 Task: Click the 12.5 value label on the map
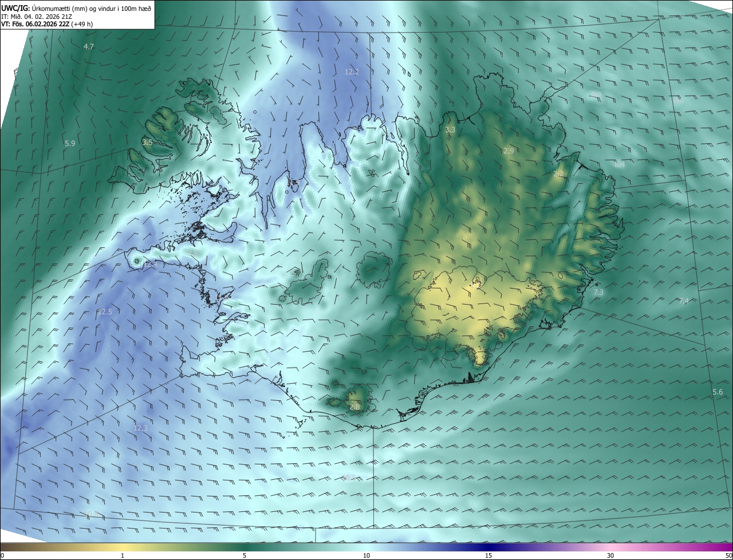pos(105,312)
